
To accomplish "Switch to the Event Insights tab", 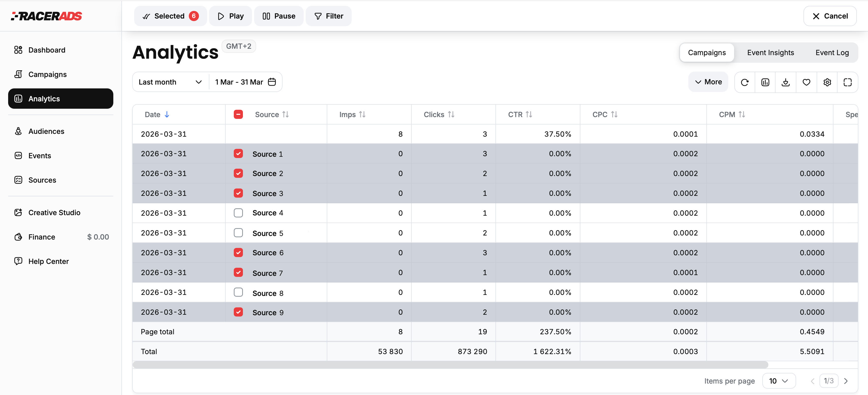I will 770,53.
